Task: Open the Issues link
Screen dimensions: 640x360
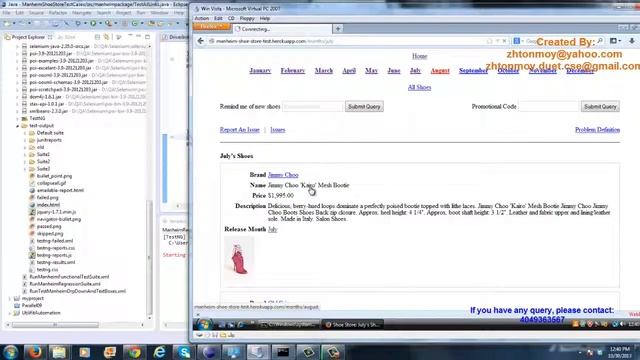Action: tap(278, 130)
